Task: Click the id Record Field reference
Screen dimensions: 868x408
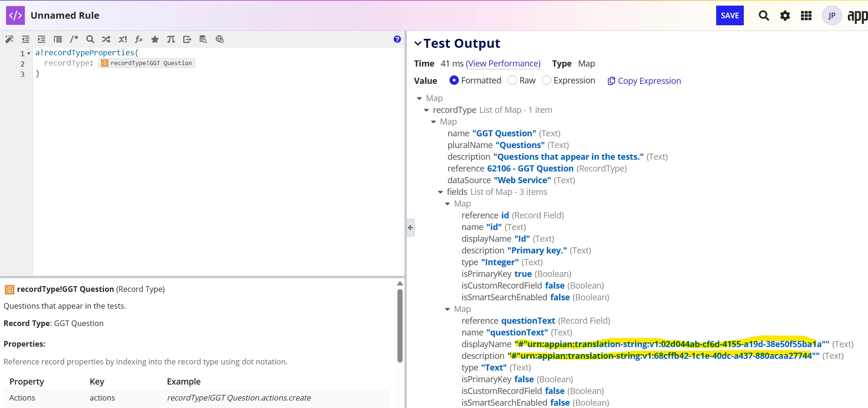Action: tap(505, 215)
